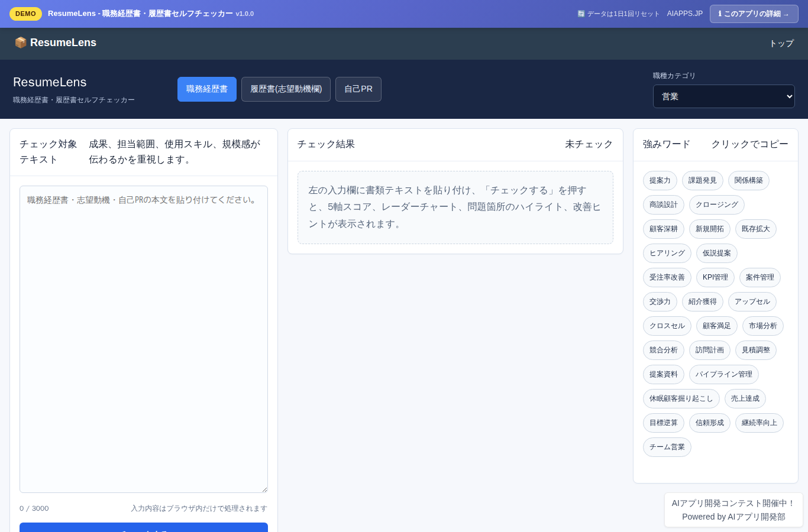Open the 職種カテゴリ dropdown showing 営業

pos(724,96)
